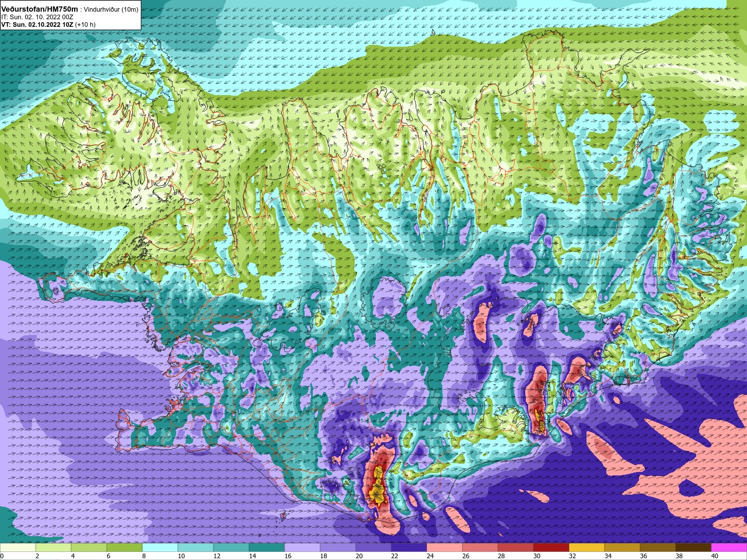This screenshot has width=747, height=560.
Task: Click the legend scale label '30'
Action: (537, 556)
